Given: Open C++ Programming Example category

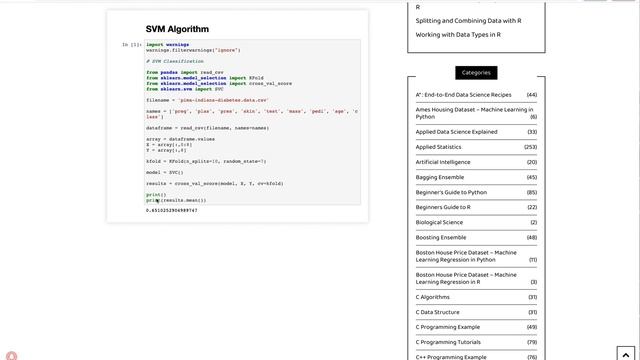Looking at the screenshot, I should 451,357.
